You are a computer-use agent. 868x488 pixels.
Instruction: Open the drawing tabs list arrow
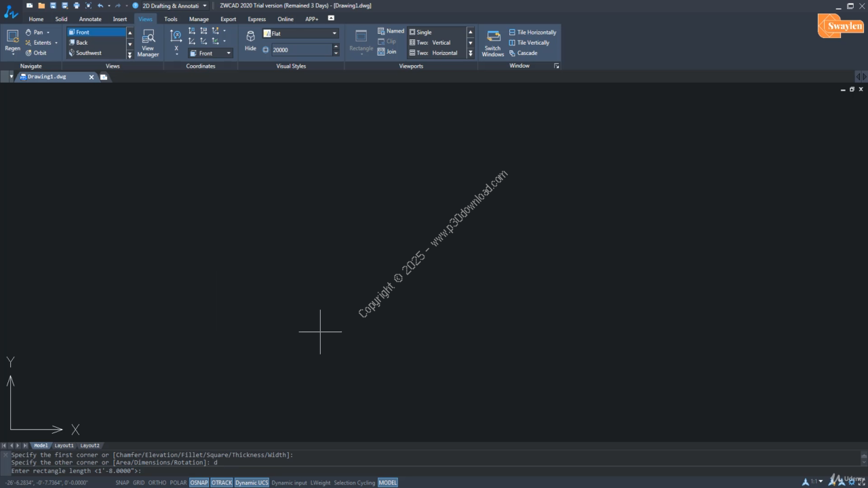(11, 77)
